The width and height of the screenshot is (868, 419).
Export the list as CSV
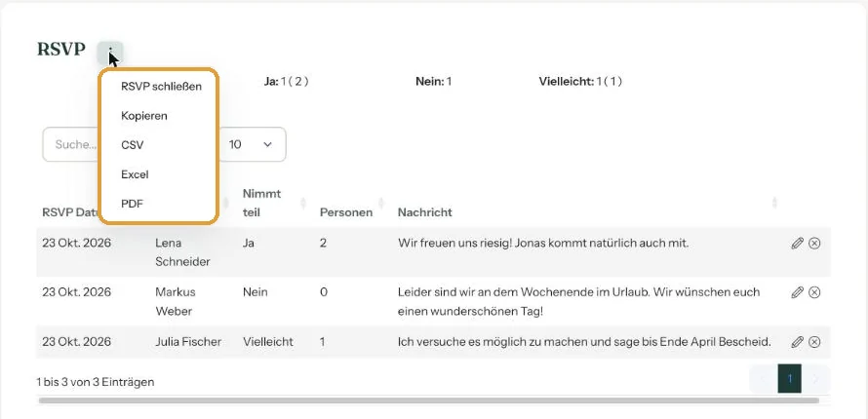point(133,145)
